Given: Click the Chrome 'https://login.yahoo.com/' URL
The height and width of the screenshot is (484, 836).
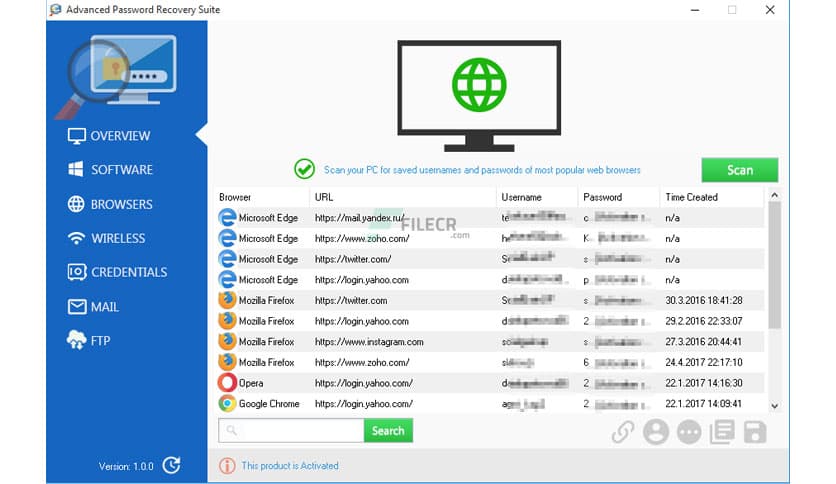Looking at the screenshot, I should click(364, 404).
